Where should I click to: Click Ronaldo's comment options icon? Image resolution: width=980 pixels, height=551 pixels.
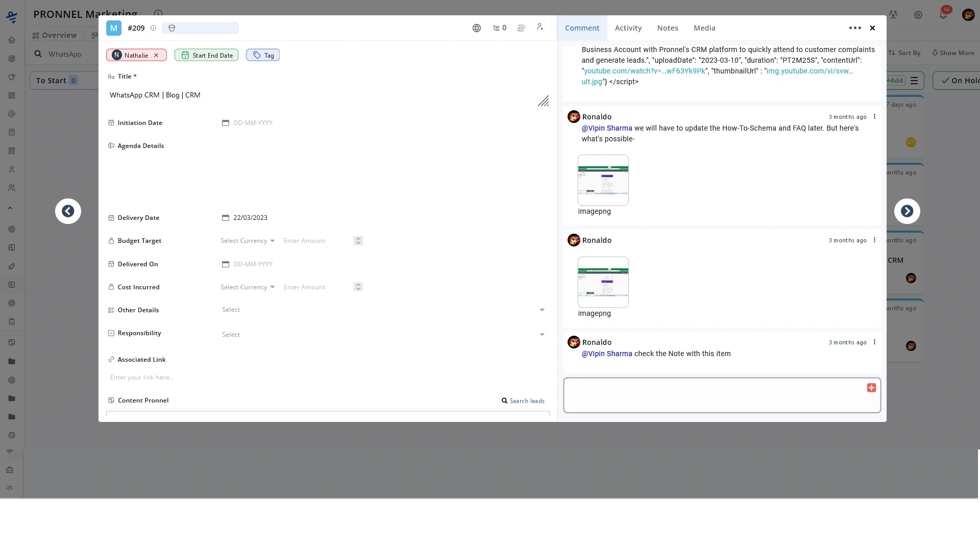pos(874,342)
